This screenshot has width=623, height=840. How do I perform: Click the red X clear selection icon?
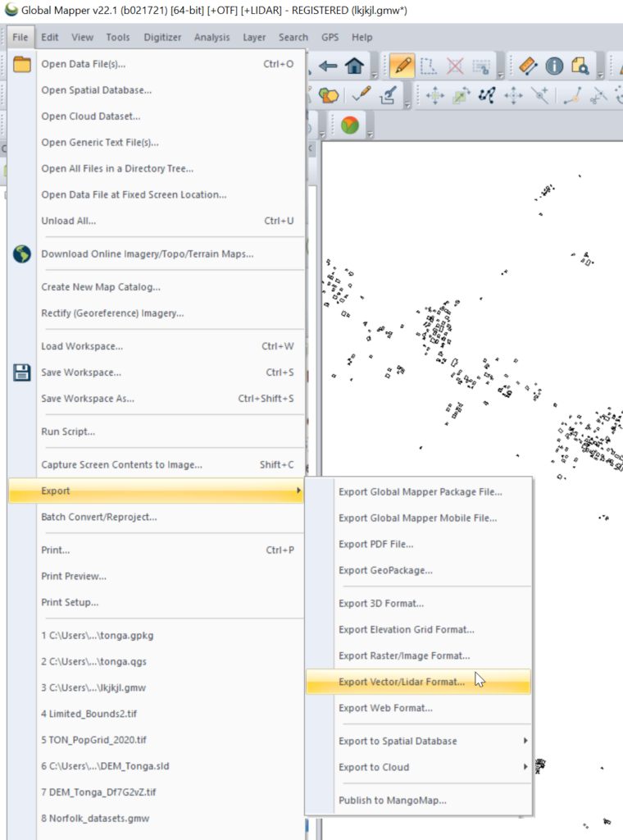point(455,66)
